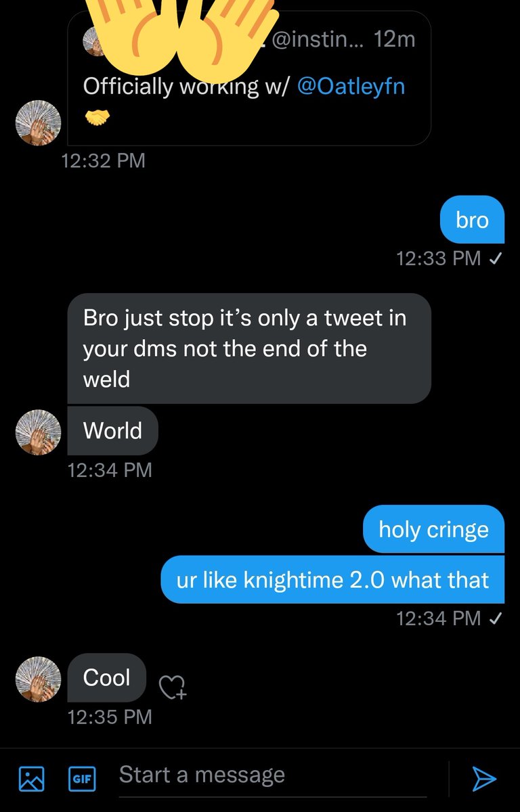Click the sender avatar beside the "World" message

click(x=39, y=432)
